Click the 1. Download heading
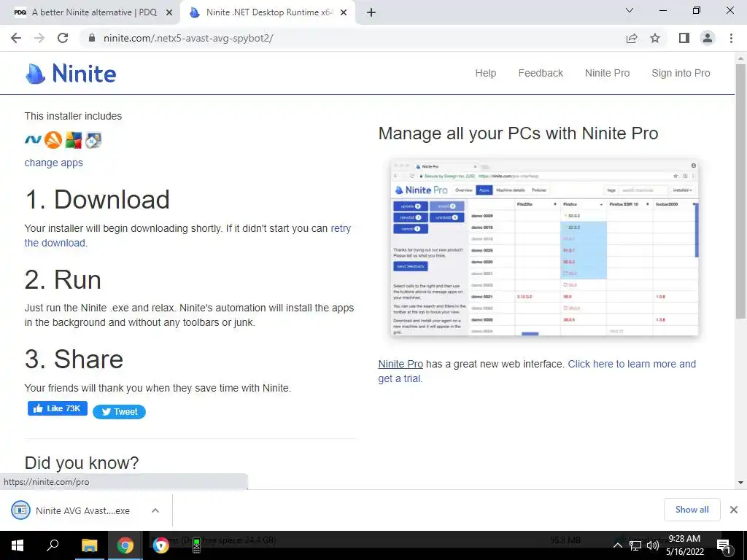This screenshot has height=560, width=747. point(97,199)
